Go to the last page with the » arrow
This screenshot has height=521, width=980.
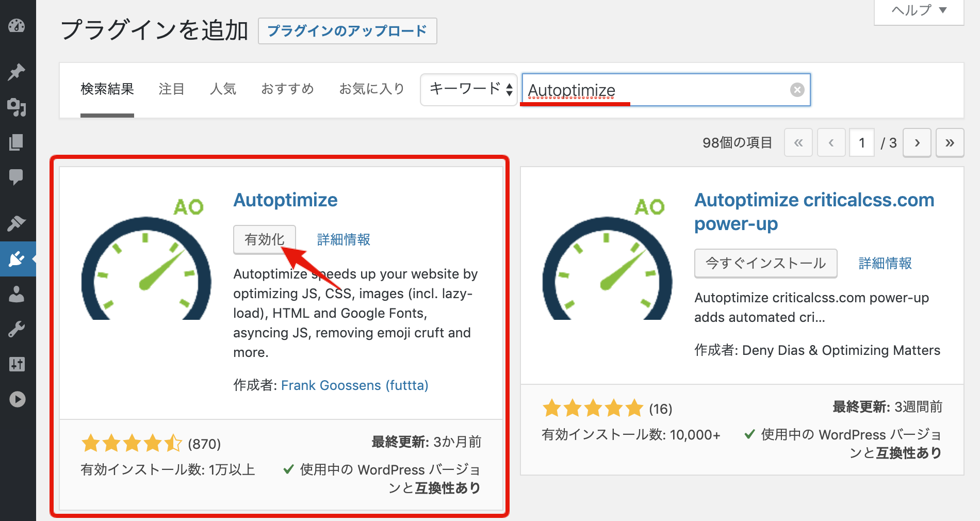pos(950,143)
